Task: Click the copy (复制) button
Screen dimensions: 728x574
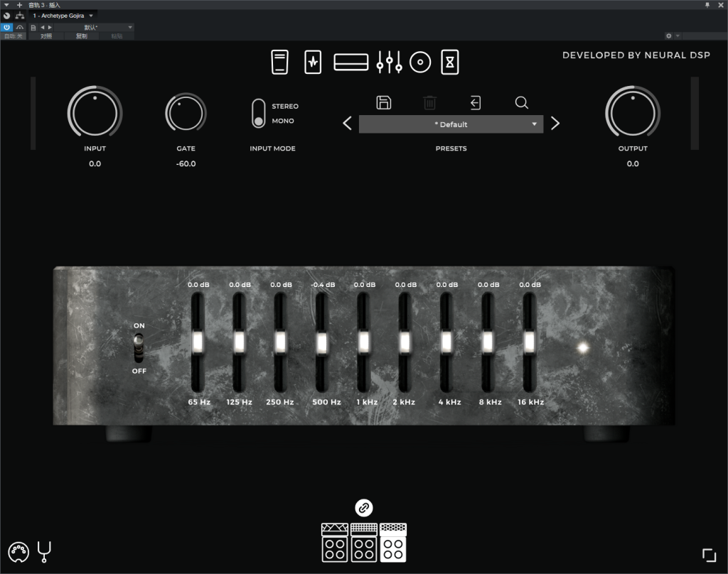Action: (x=81, y=36)
